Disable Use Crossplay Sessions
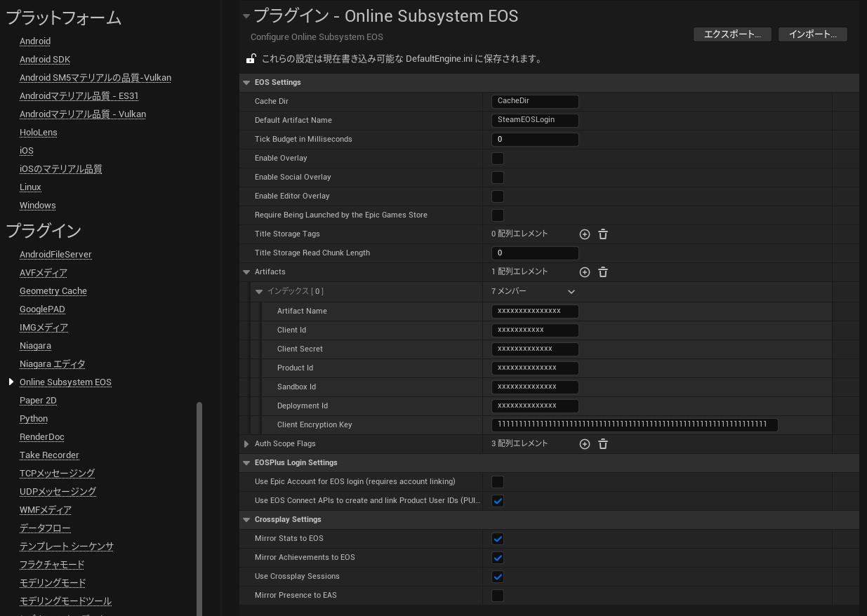The image size is (867, 616). click(498, 577)
